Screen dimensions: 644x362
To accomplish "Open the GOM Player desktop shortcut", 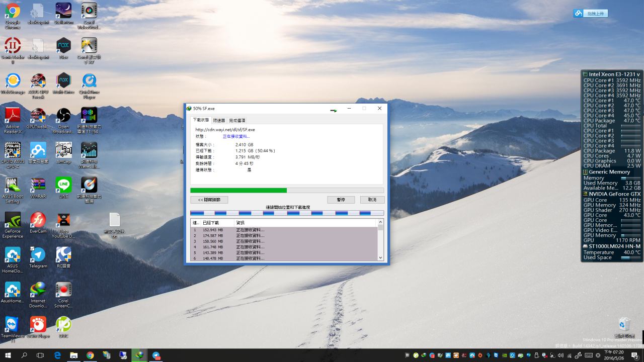I will point(38,325).
